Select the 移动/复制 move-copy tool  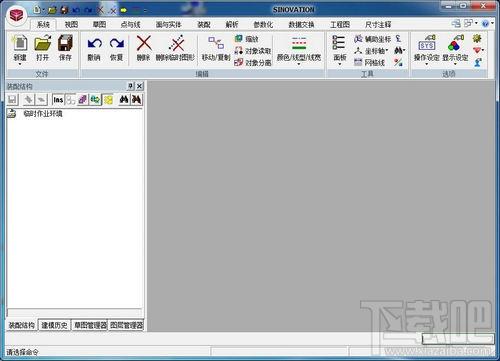point(216,49)
